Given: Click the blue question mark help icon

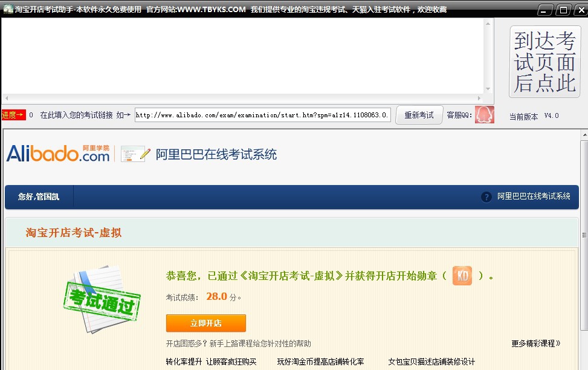Looking at the screenshot, I should click(x=486, y=196).
